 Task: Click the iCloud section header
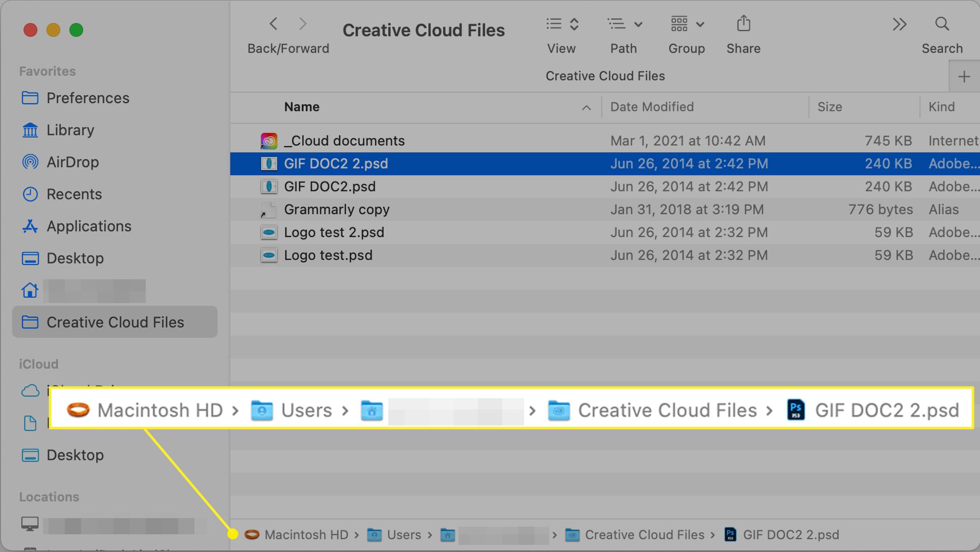coord(38,364)
